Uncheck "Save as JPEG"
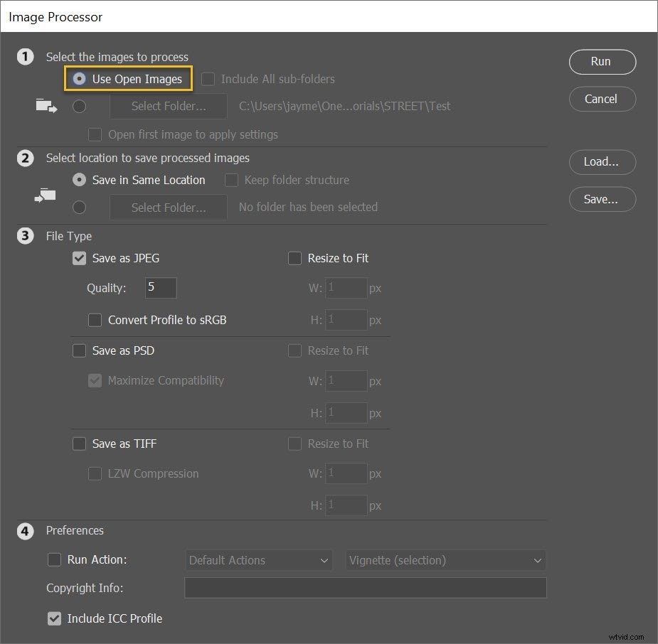The width and height of the screenshot is (658, 644). 79,258
